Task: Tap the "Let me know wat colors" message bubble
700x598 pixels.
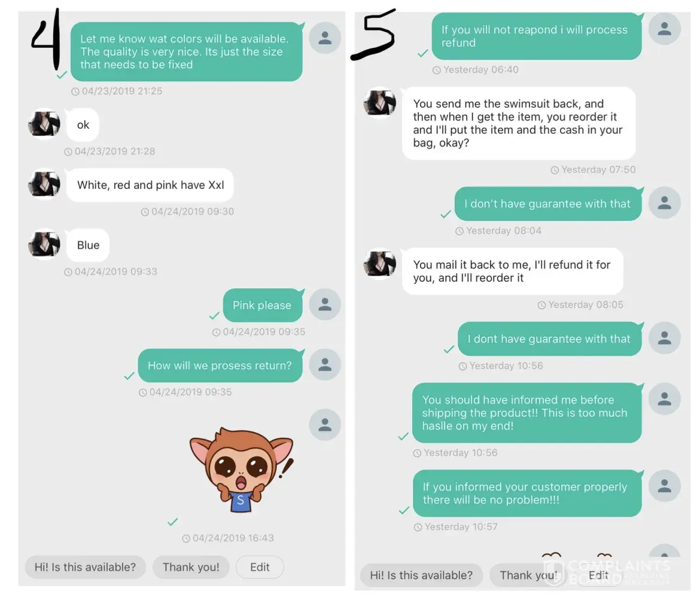Action: coord(186,52)
